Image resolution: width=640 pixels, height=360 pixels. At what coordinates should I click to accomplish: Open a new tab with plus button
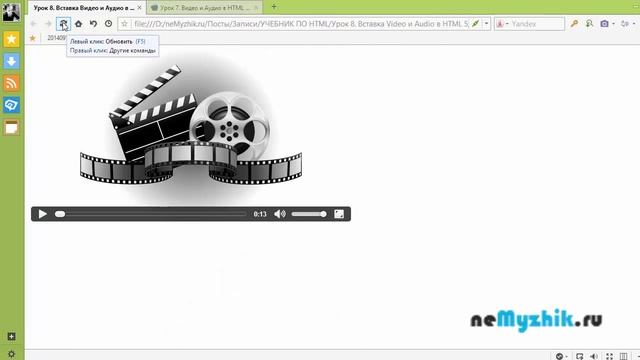(274, 7)
